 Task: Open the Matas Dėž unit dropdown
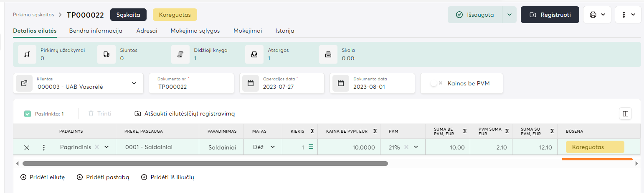point(273,147)
